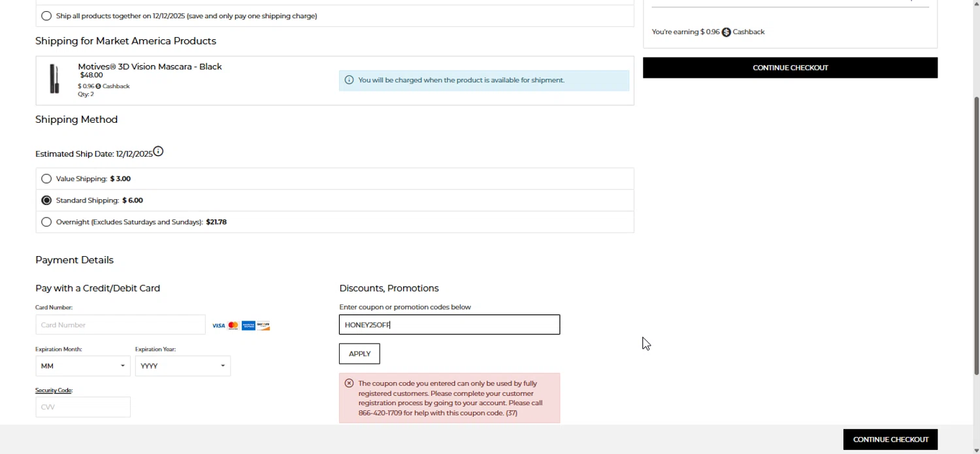The width and height of the screenshot is (980, 454).
Task: Click the coupon error message text
Action: pos(451,398)
